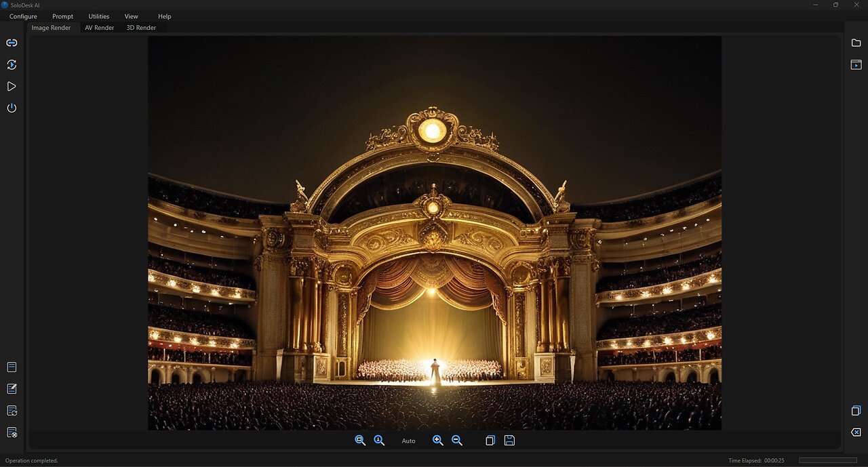Click the 'Time Elapsed: 00:00:25' status text

(756, 460)
